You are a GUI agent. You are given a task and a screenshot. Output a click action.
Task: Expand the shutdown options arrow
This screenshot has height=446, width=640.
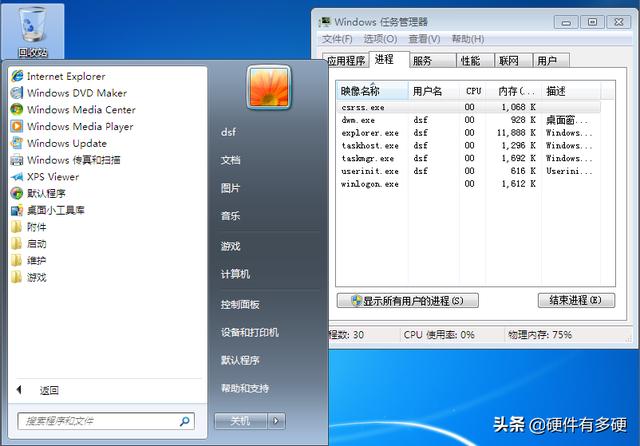tap(276, 421)
